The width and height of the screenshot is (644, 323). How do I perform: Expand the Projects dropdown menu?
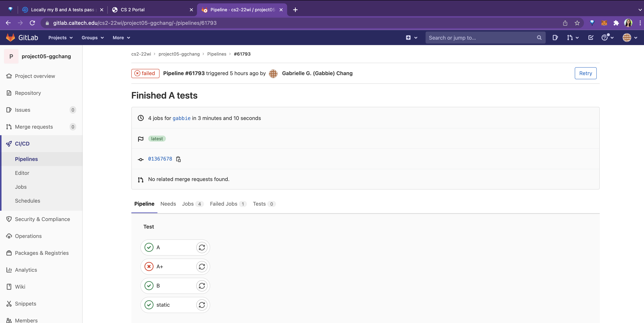[60, 38]
